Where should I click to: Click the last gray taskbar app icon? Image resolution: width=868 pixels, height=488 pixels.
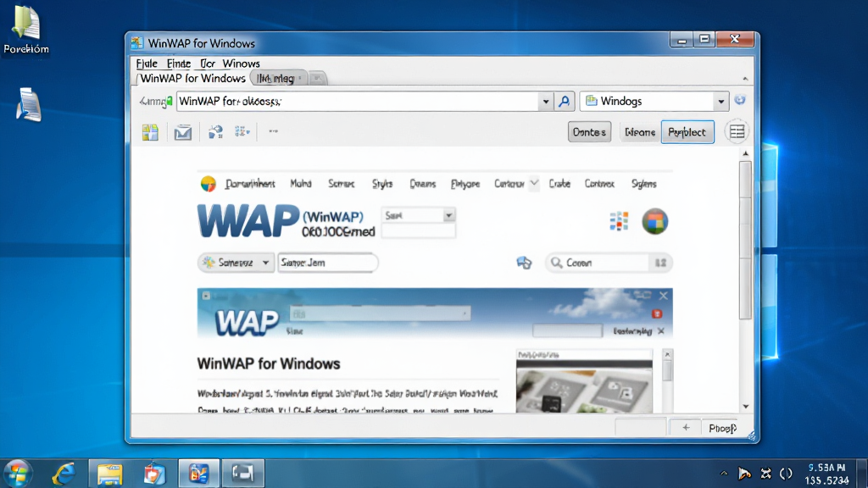[243, 474]
